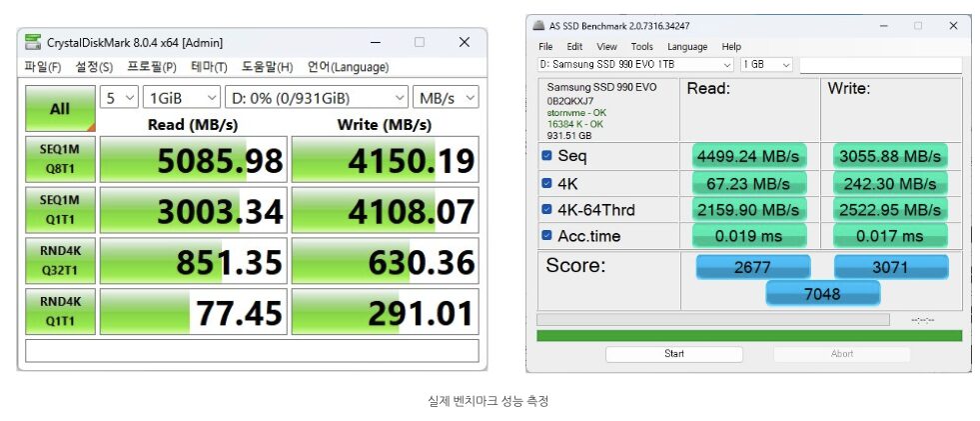The image size is (980, 421).
Task: Open the MB/s unit dropdown
Action: pyautogui.click(x=446, y=97)
